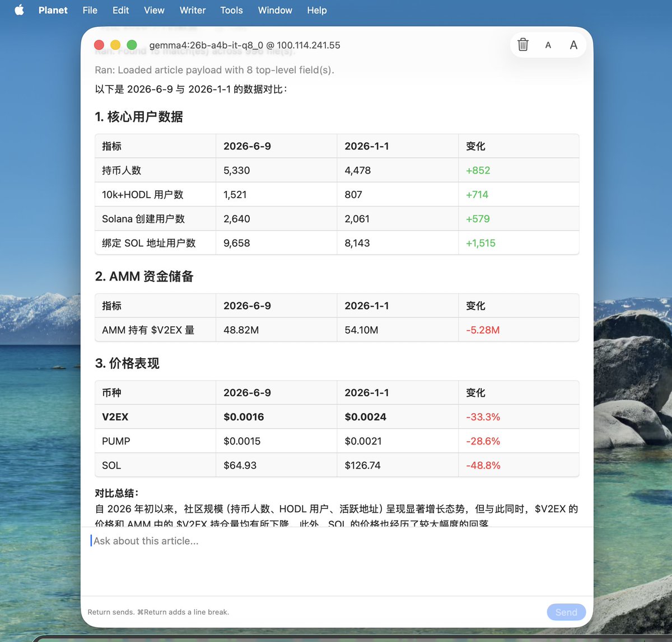Click the change value +579
Viewport: 672px width, 642px height.
[478, 219]
